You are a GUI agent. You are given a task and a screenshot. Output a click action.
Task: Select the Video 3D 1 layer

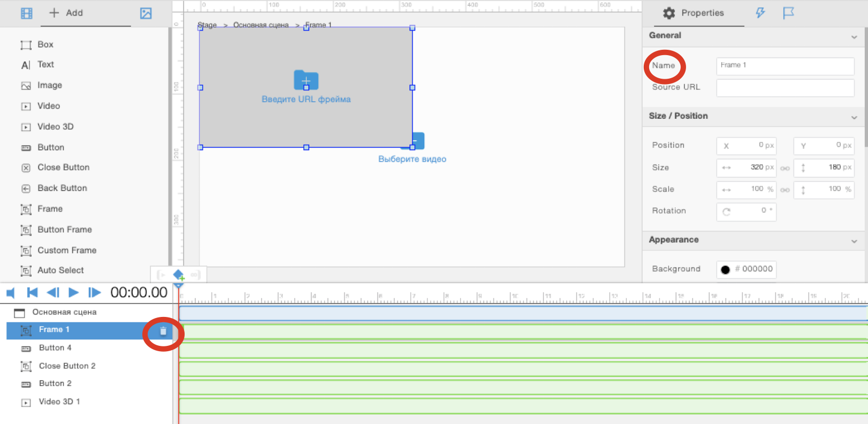pos(89,402)
